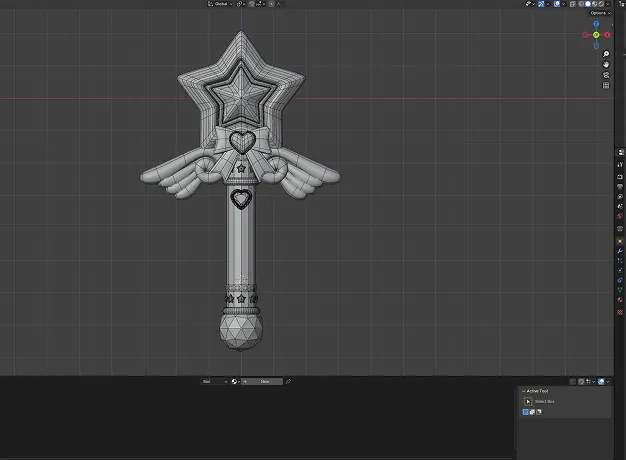Open the Object Data mesh tab
Image resolution: width=626 pixels, height=460 pixels.
pyautogui.click(x=620, y=289)
